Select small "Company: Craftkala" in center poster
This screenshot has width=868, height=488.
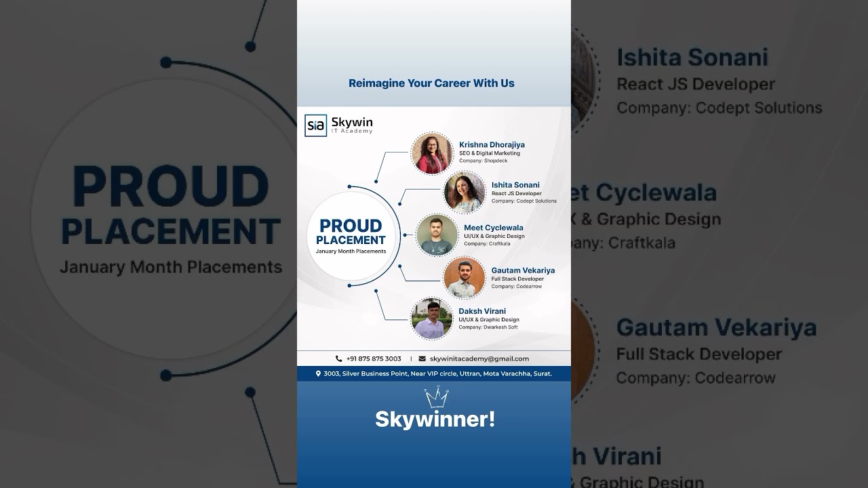click(x=487, y=243)
